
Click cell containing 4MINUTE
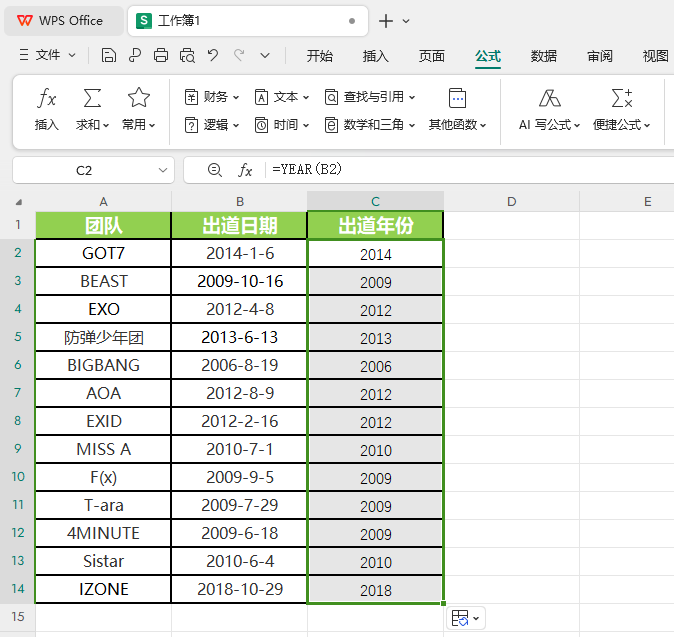click(x=103, y=533)
